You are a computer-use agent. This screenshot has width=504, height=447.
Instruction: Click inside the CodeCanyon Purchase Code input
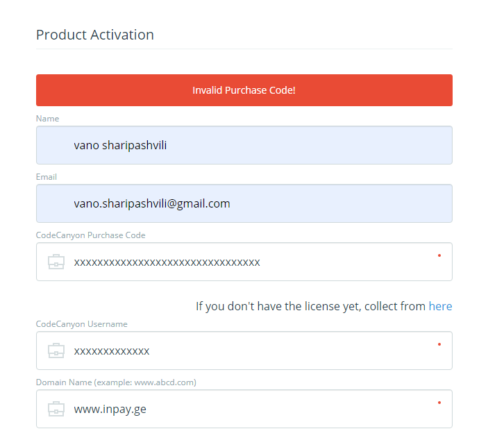click(244, 262)
